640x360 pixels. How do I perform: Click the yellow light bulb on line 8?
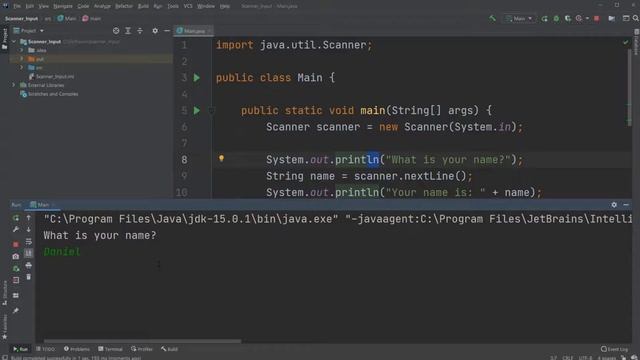pyautogui.click(x=221, y=158)
